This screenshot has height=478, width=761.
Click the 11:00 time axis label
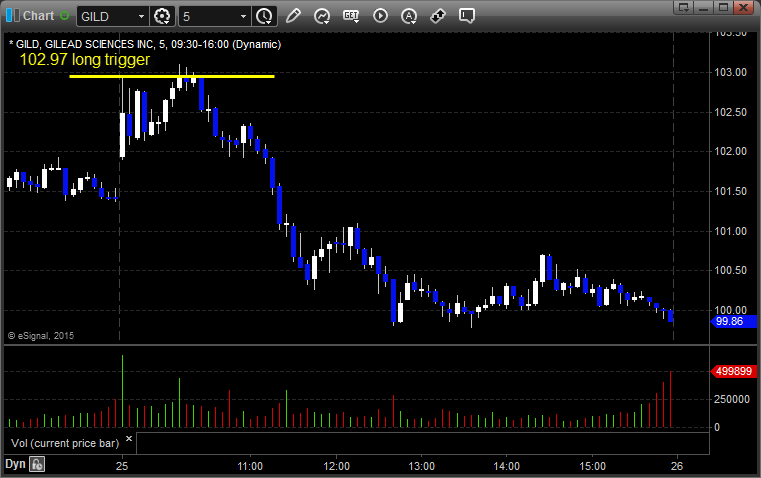click(250, 466)
